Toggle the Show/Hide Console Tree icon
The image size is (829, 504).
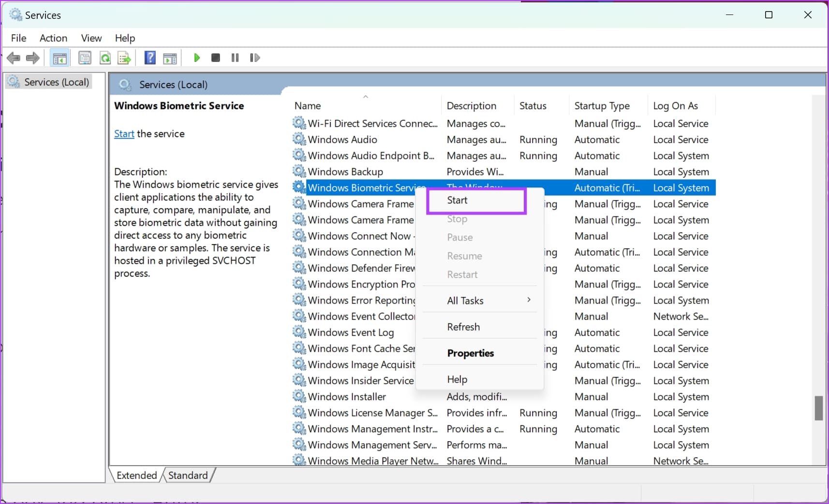(59, 58)
